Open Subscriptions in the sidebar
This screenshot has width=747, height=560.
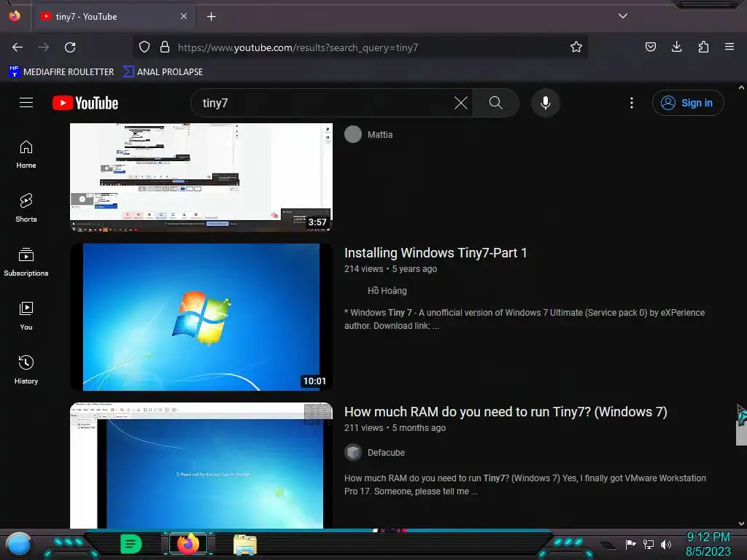click(x=26, y=262)
